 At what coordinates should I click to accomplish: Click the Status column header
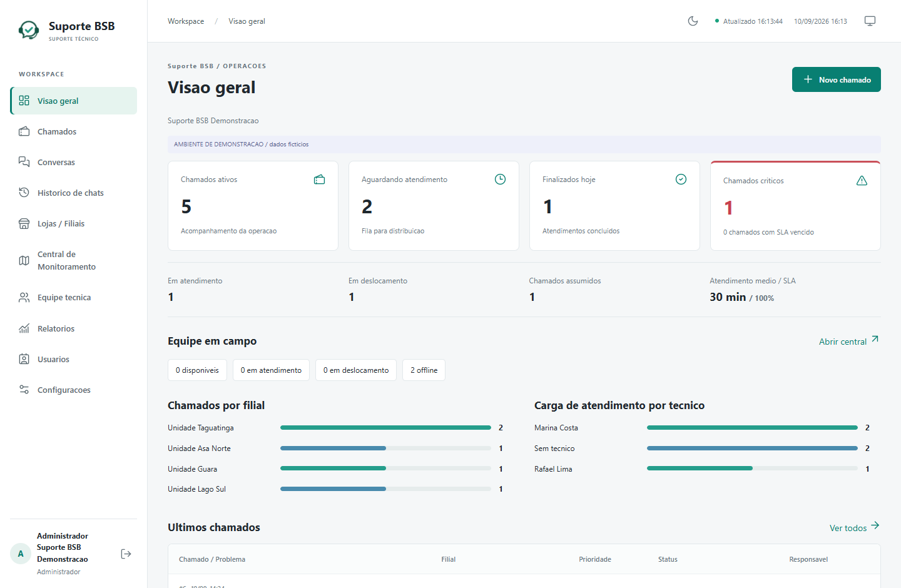668,559
